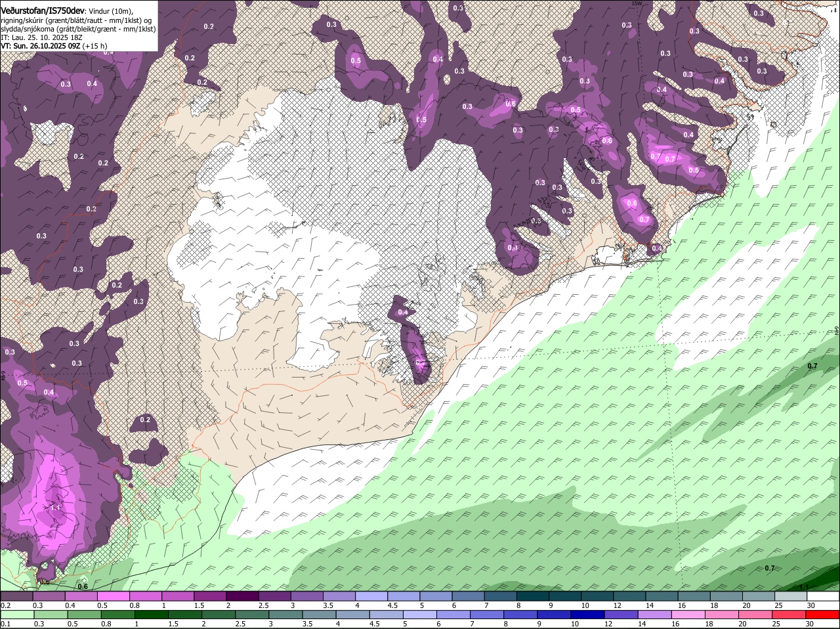Click the 3.5 label on the rain scale
840x629 pixels.
point(307,624)
